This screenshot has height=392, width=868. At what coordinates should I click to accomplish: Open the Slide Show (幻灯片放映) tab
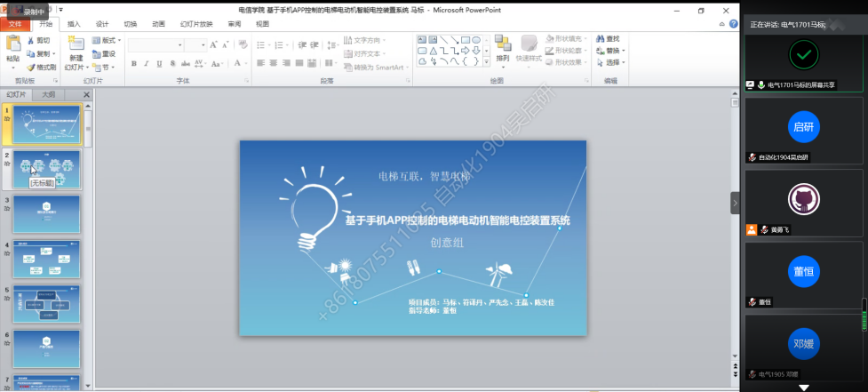(196, 24)
